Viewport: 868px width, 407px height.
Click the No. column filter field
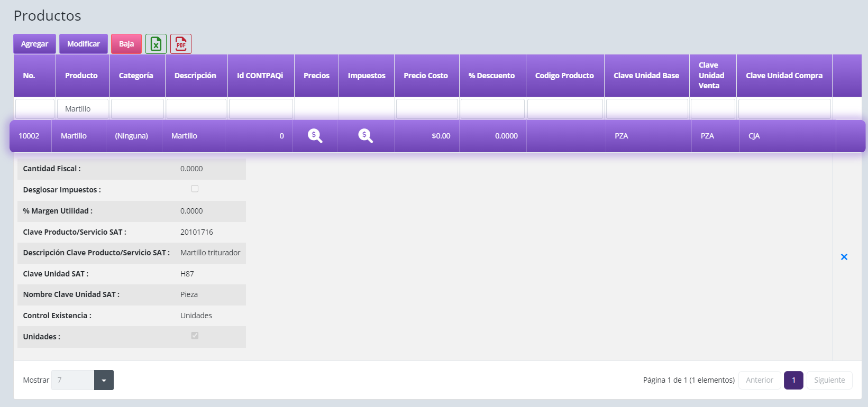pyautogui.click(x=35, y=109)
